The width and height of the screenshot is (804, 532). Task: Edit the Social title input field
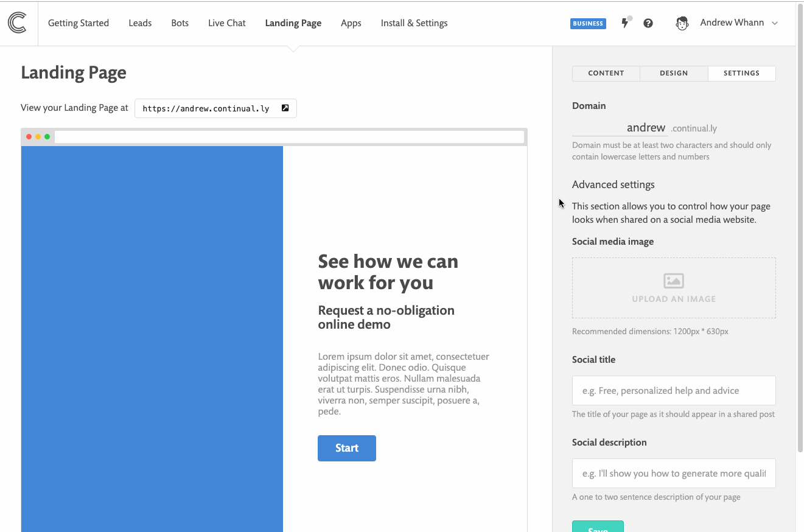coord(673,390)
